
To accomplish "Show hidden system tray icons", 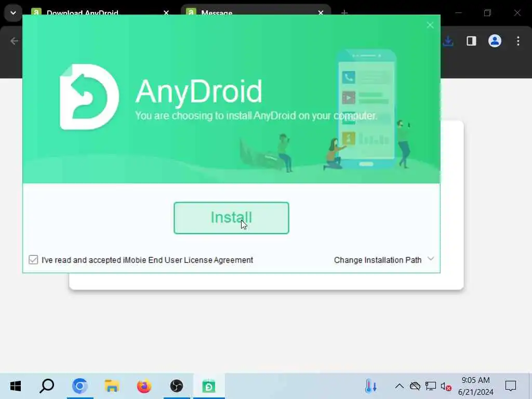I will tap(400, 386).
